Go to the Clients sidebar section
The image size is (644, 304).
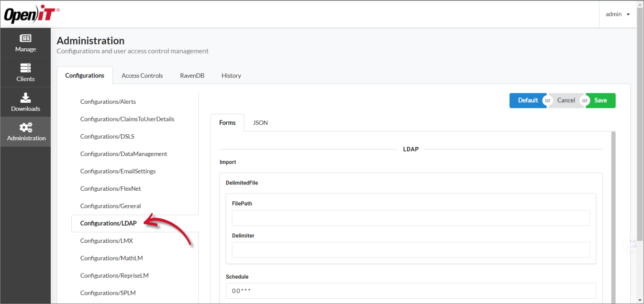click(25, 73)
